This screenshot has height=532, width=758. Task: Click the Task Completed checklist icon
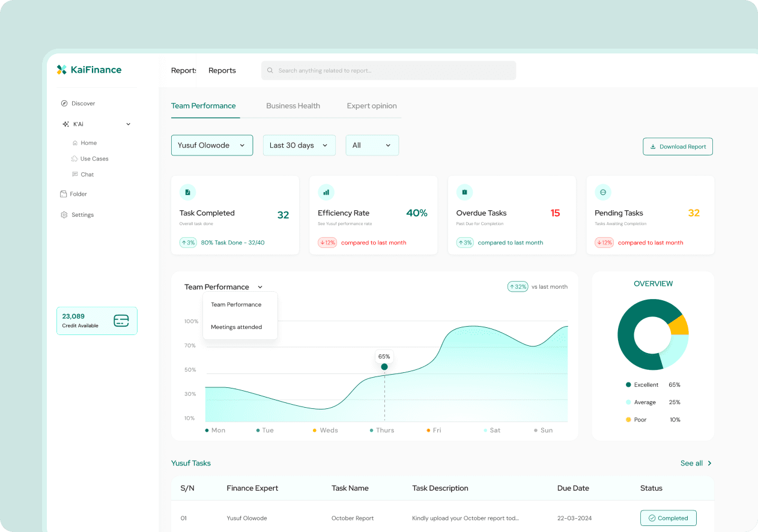click(x=188, y=192)
